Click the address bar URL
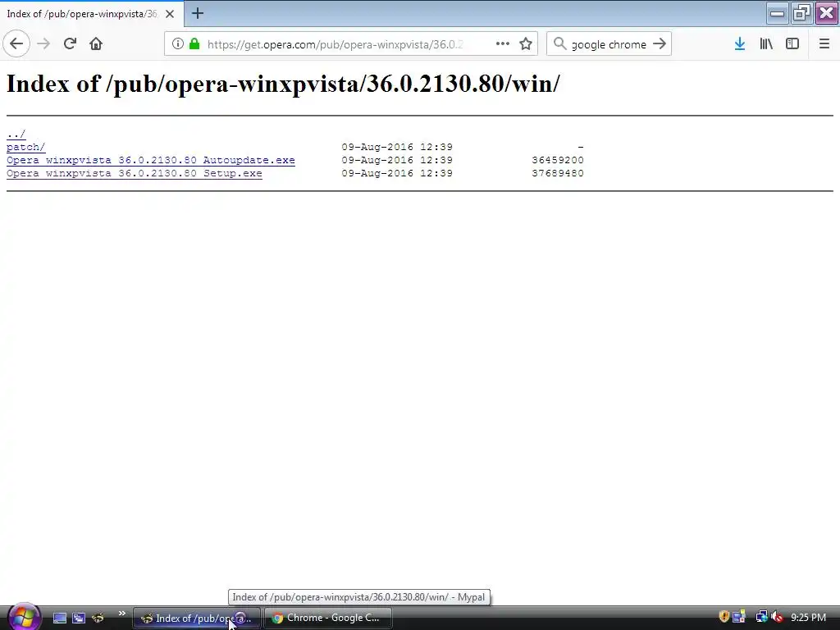The width and height of the screenshot is (840, 630). (335, 44)
